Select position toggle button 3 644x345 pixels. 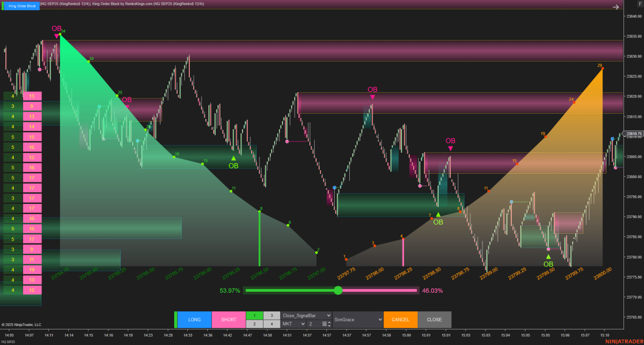pyautogui.click(x=272, y=315)
